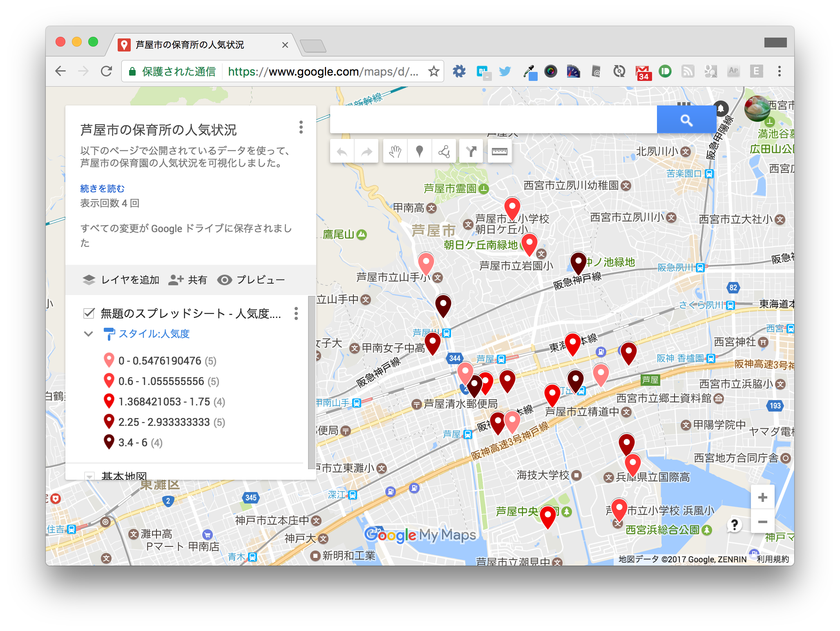The image size is (840, 631).
Task: Click the map title 芦屋市の保育所の人気状況
Action: point(159,130)
